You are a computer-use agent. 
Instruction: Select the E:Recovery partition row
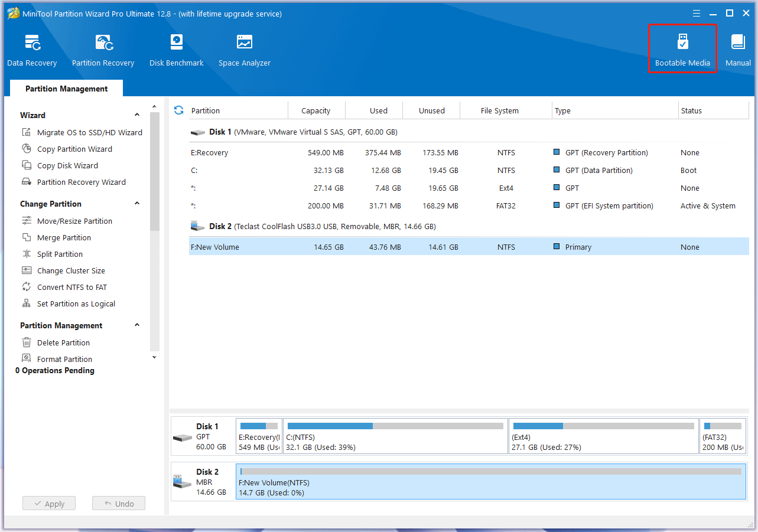point(469,152)
